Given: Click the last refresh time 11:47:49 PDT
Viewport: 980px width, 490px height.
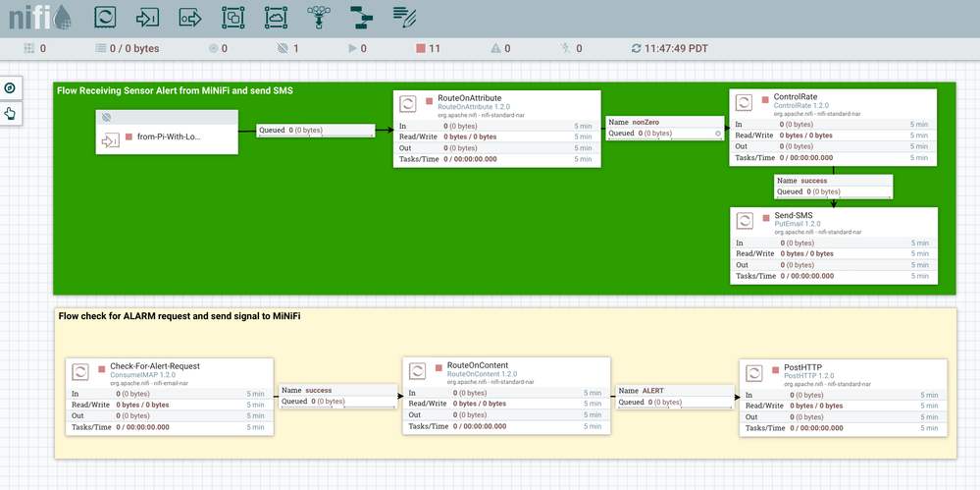Looking at the screenshot, I should pos(676,48).
